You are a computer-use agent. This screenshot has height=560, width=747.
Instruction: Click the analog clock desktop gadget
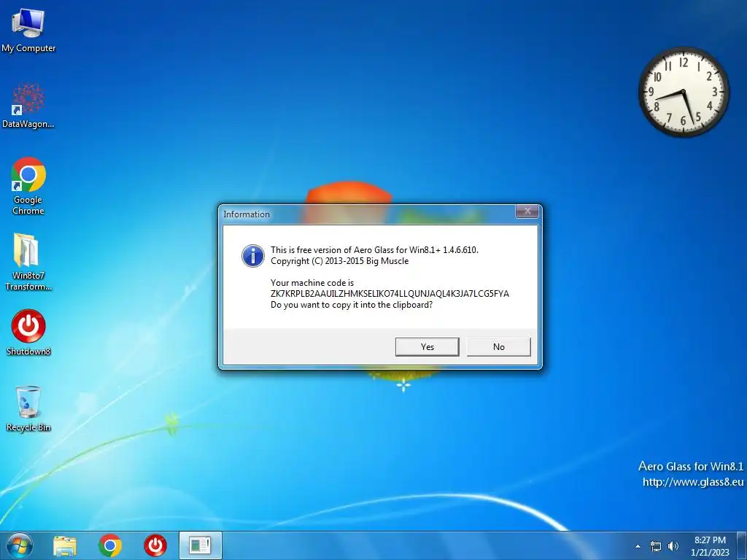[x=684, y=92]
